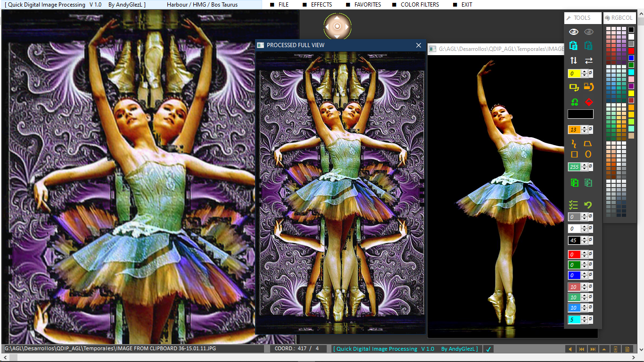
Task: Click the green undo arrow icon
Action: [x=588, y=205]
